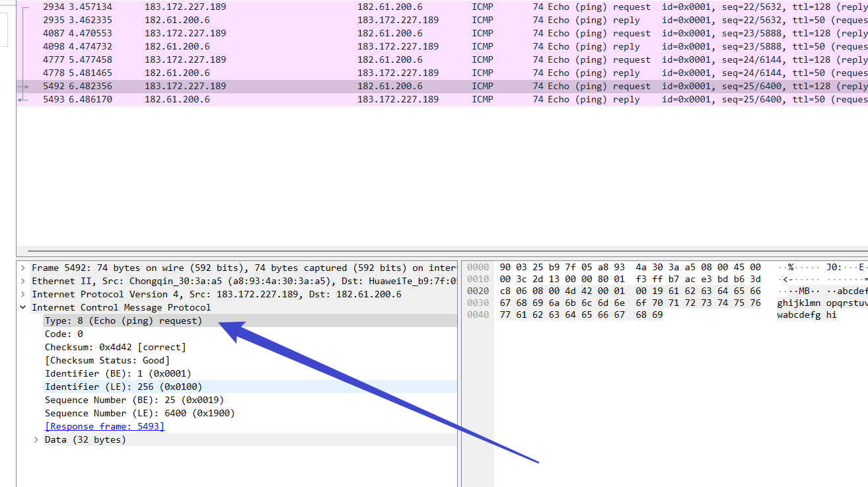868x487 pixels.
Task: Select packet number 5492 in the list
Action: [442, 86]
